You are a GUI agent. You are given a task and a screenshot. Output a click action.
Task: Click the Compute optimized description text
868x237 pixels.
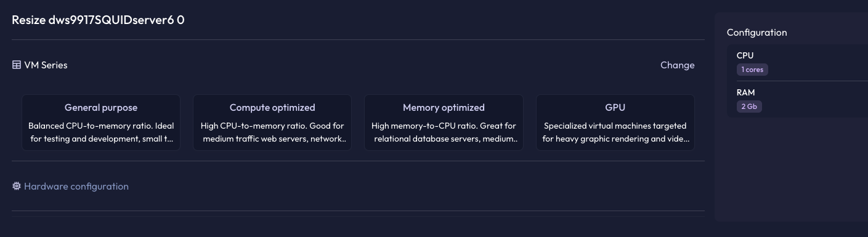click(272, 132)
